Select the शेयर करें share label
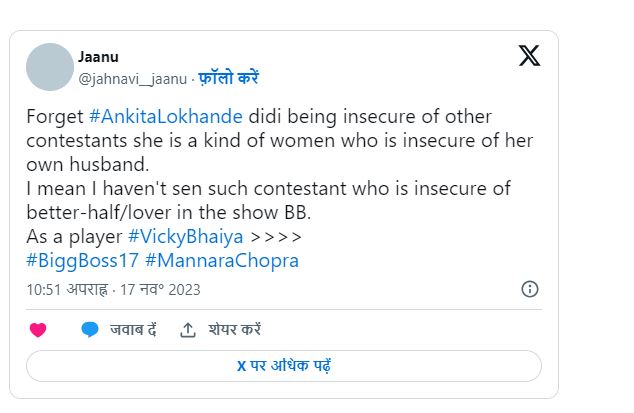 click(235, 330)
